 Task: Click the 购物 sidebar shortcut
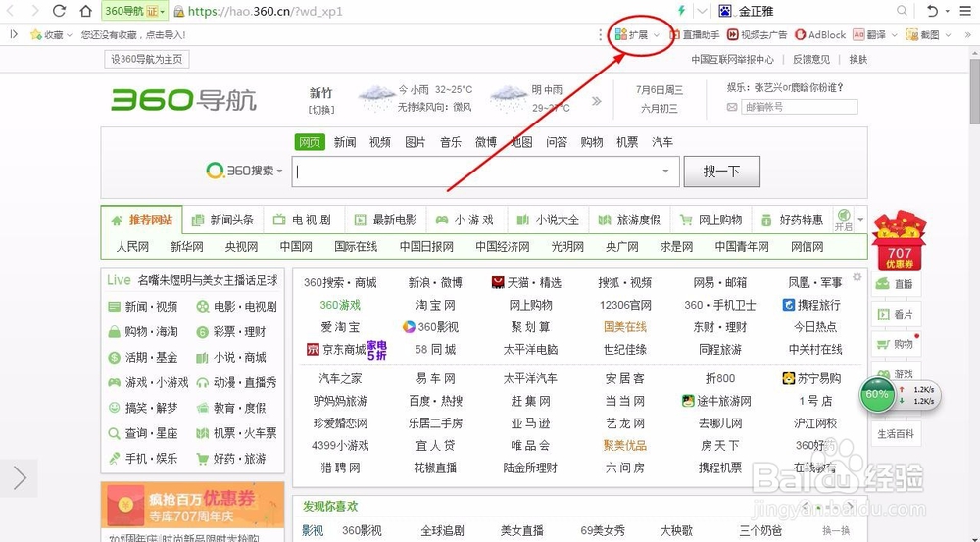(896, 344)
